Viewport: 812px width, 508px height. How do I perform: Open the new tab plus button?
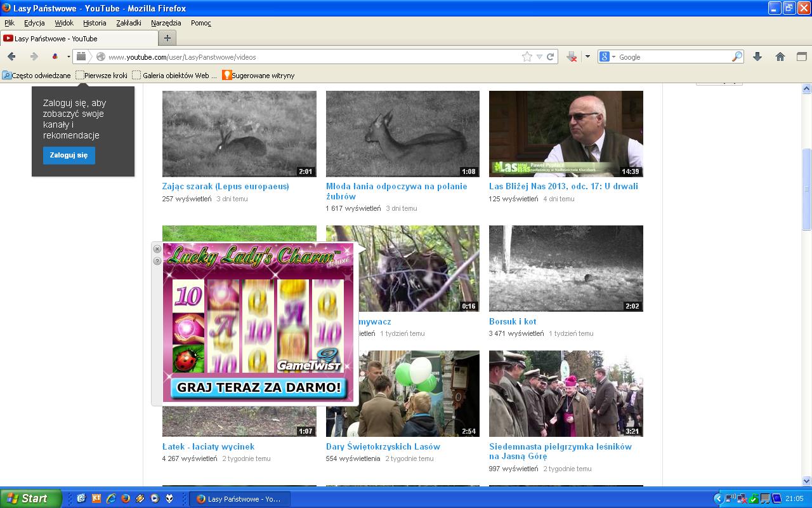coord(167,38)
